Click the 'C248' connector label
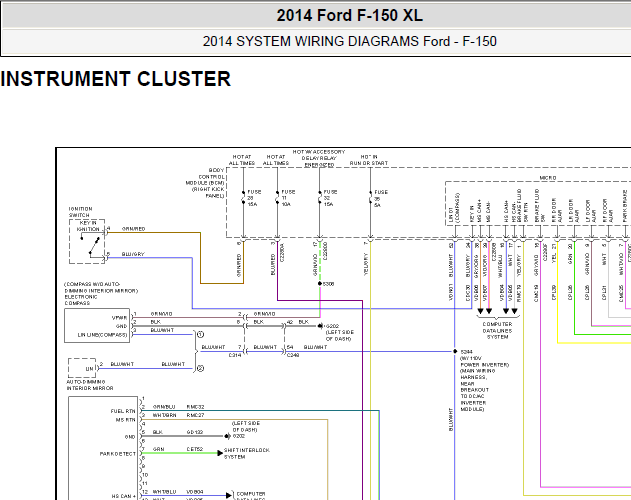 point(293,355)
